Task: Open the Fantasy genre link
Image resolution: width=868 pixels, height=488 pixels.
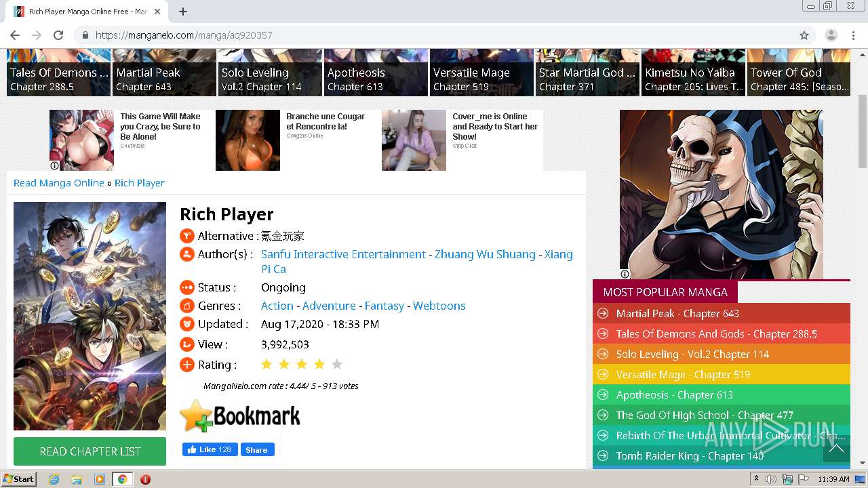Action: [x=384, y=306]
